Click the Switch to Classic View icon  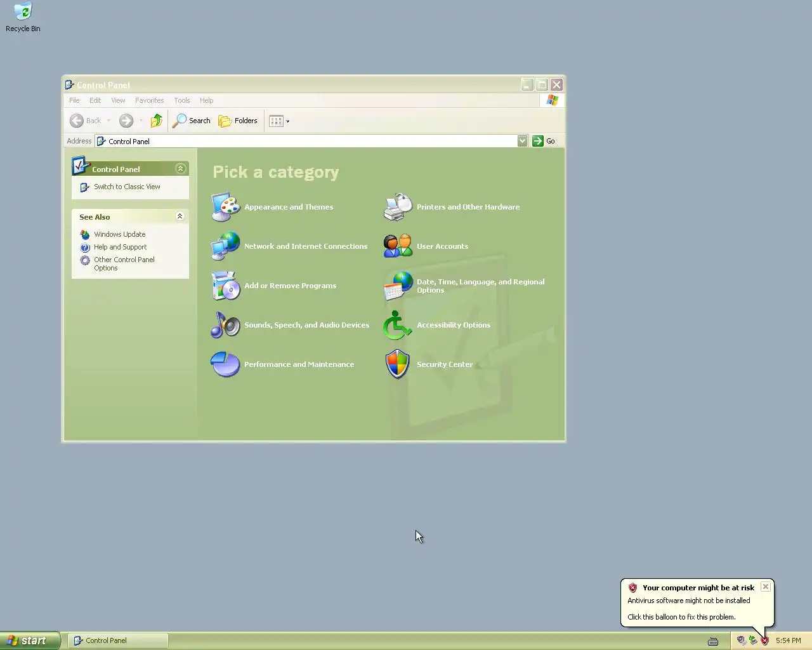tap(85, 187)
